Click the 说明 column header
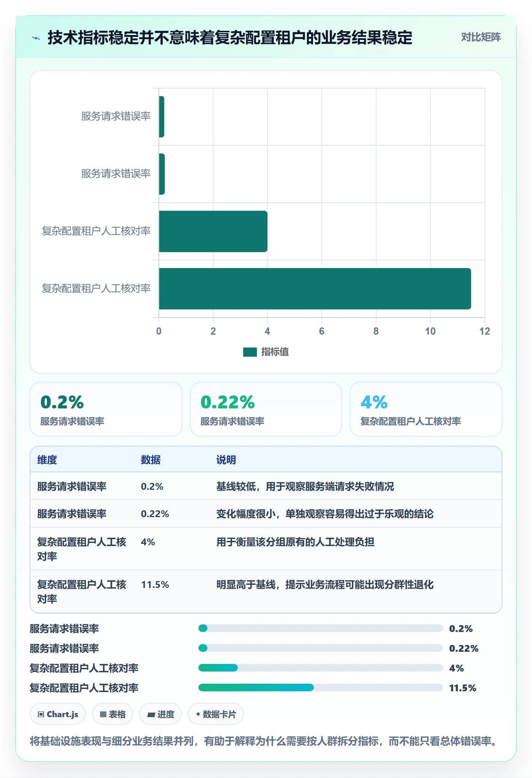Image resolution: width=532 pixels, height=778 pixels. pyautogui.click(x=226, y=460)
